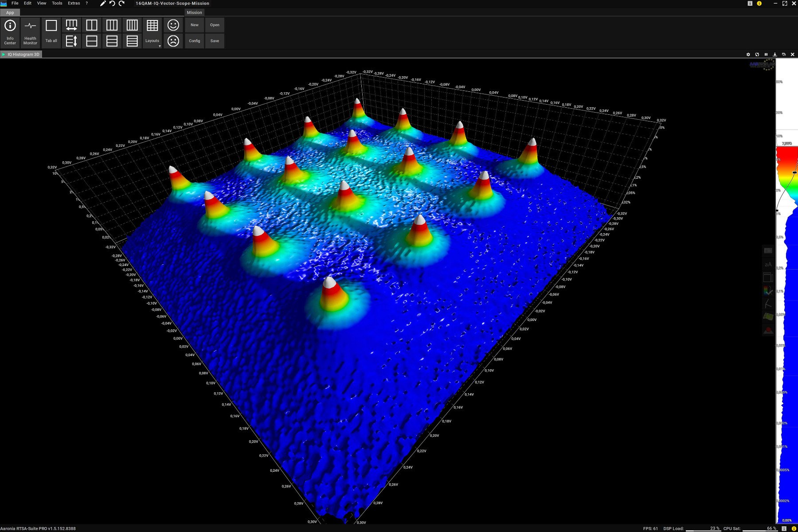
Task: Click the Aaronia RTSA-Suite PRO version text
Action: point(38,528)
